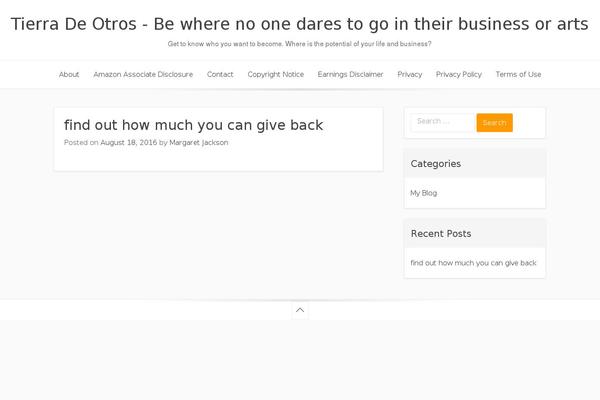This screenshot has width=600, height=400.
Task: Focus the Search input field
Action: point(443,122)
